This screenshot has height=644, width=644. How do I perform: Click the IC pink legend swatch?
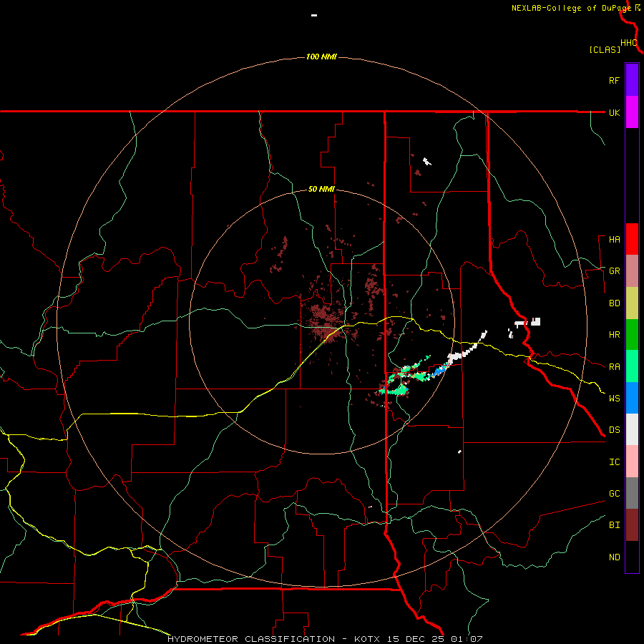click(632, 462)
